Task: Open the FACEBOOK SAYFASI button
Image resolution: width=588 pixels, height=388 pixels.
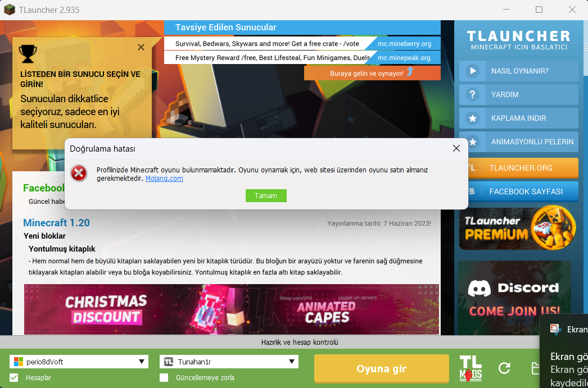Action: tap(523, 191)
